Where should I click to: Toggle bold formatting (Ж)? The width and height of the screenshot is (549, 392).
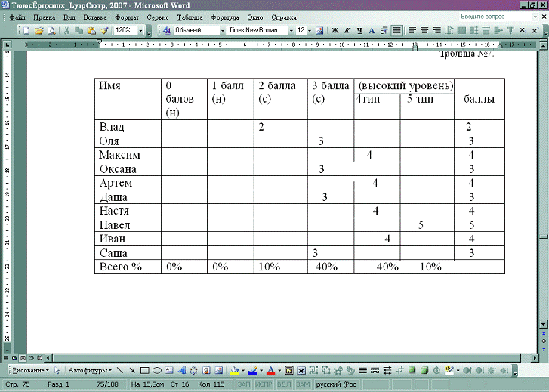click(x=335, y=31)
